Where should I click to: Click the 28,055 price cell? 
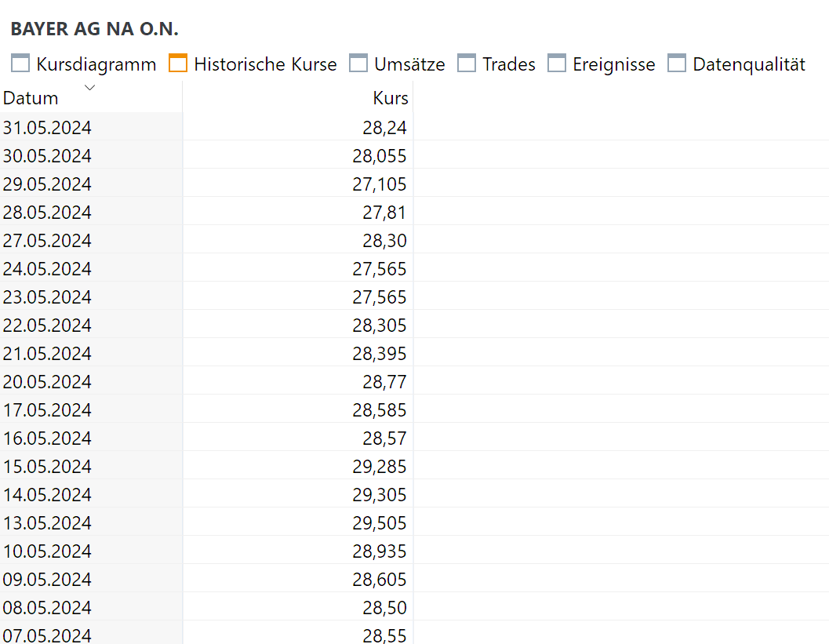pos(380,156)
